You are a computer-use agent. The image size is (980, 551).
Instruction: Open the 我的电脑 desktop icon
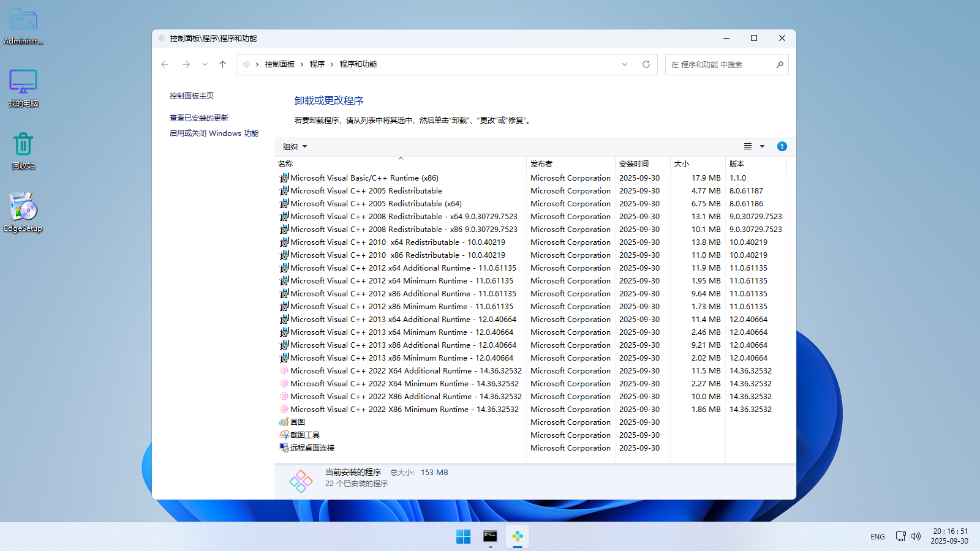click(x=23, y=88)
